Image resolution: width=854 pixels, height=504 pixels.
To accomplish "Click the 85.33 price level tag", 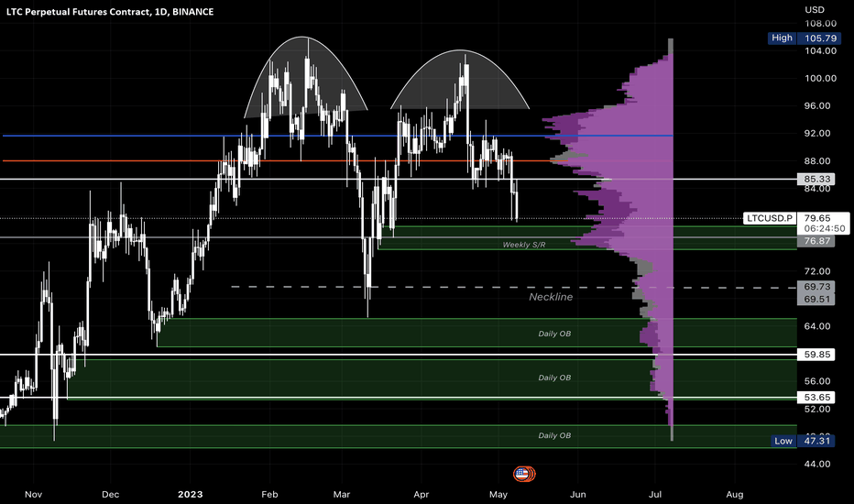I will 816,179.
